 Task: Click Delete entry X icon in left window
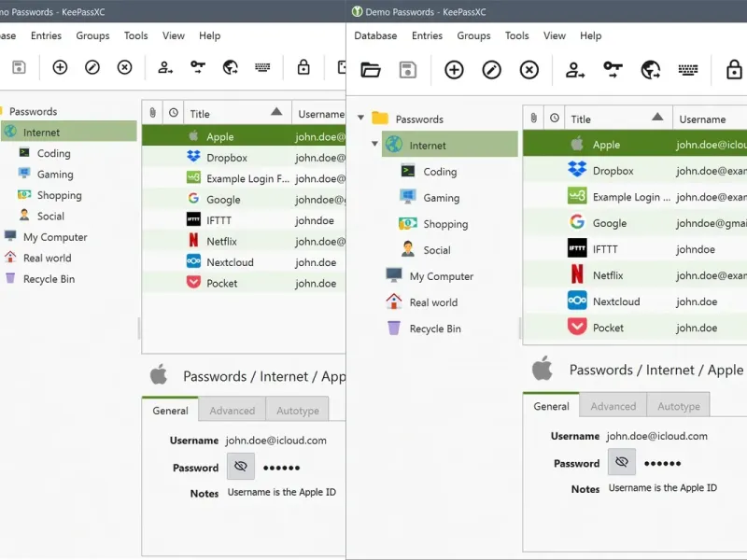(124, 67)
